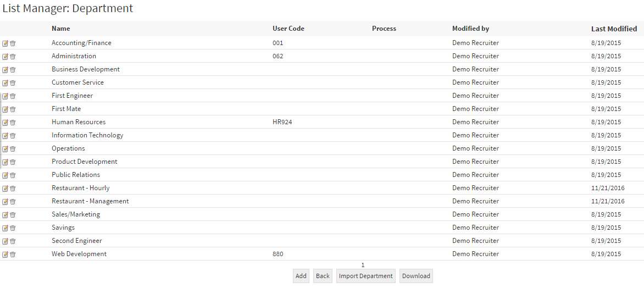The height and width of the screenshot is (288, 644).
Task: Click edit icon for First Mate
Action: click(x=5, y=109)
